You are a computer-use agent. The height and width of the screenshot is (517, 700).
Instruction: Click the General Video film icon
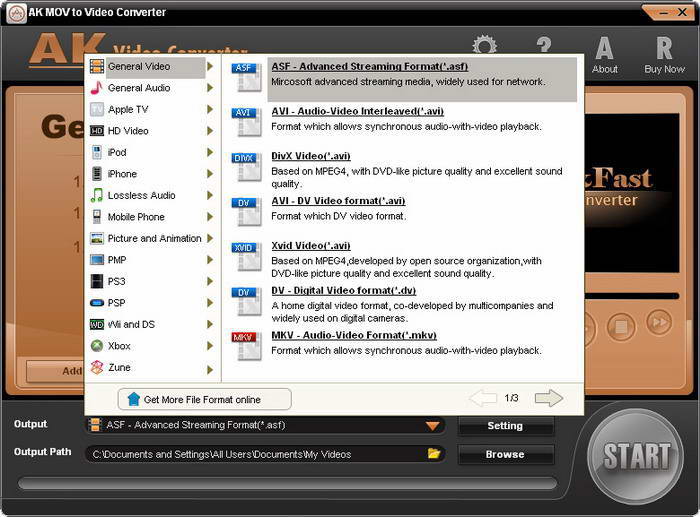(96, 67)
